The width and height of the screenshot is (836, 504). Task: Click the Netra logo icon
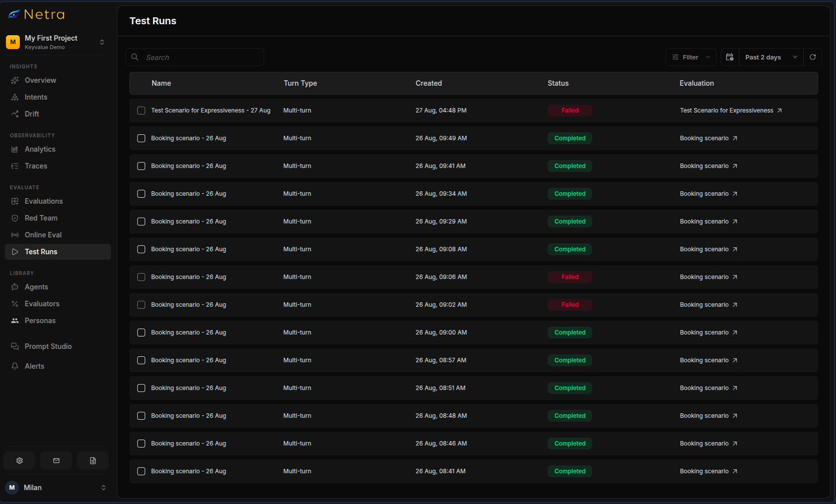pyautogui.click(x=14, y=14)
